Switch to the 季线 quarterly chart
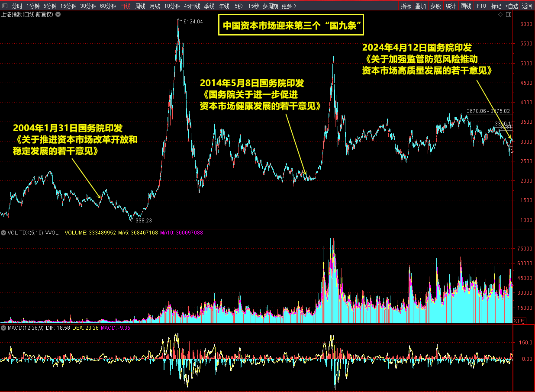The image size is (535, 392). point(209,6)
